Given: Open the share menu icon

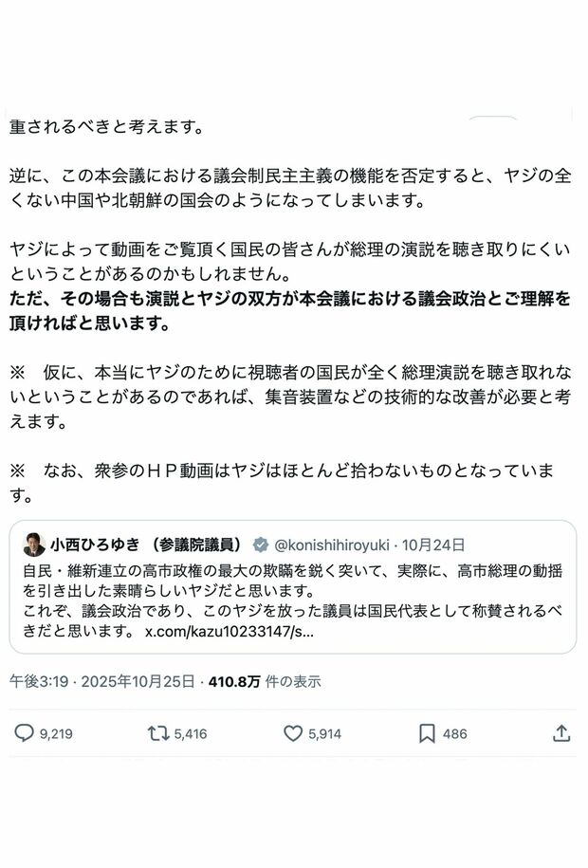Looking at the screenshot, I should pos(561,733).
